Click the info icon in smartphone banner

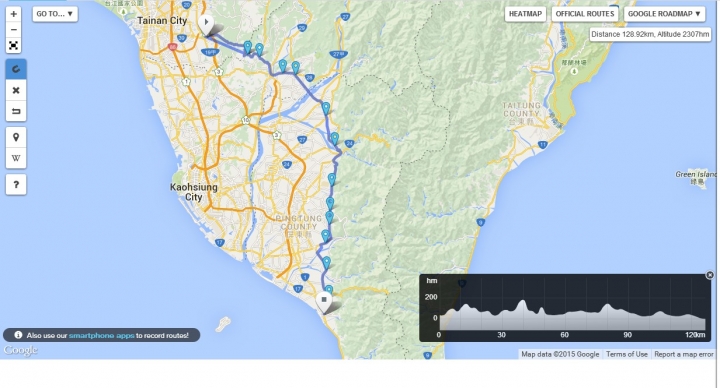(x=18, y=335)
